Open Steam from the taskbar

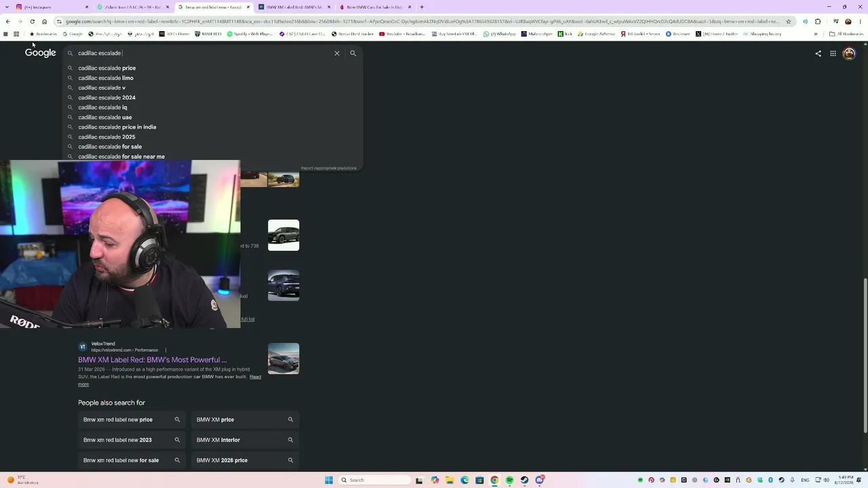click(x=524, y=480)
